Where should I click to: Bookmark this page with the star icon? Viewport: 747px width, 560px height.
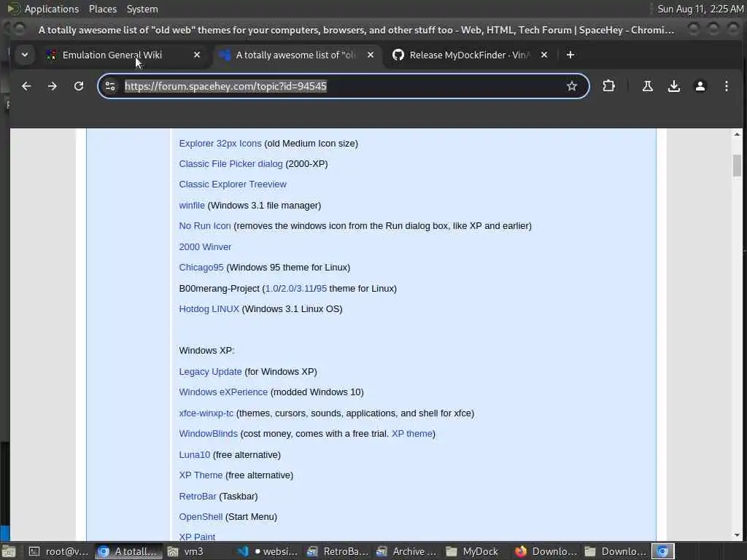[x=572, y=86]
